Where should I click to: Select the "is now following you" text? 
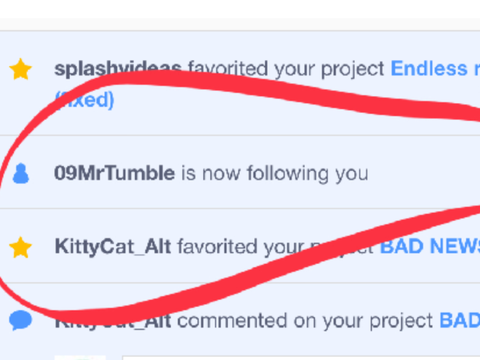275,173
